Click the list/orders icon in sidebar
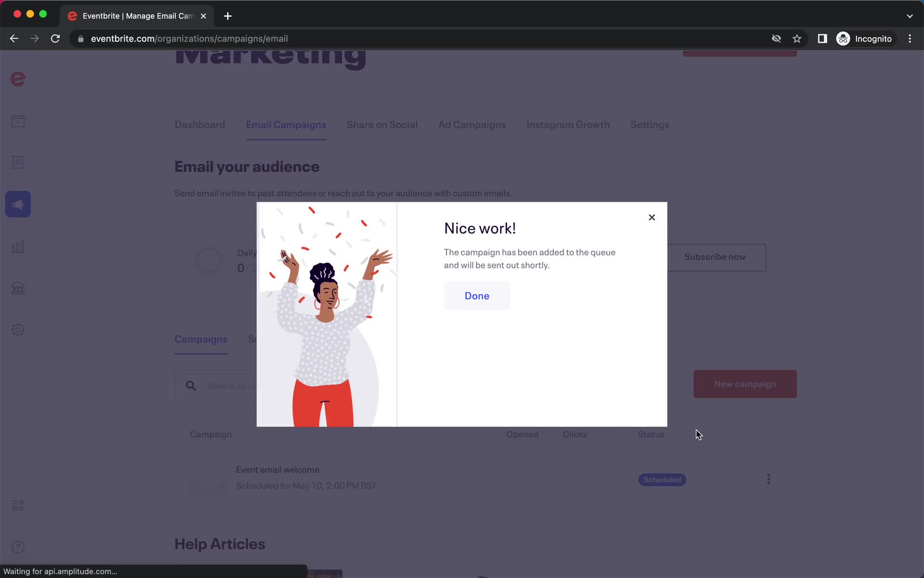The width and height of the screenshot is (924, 578). [18, 162]
